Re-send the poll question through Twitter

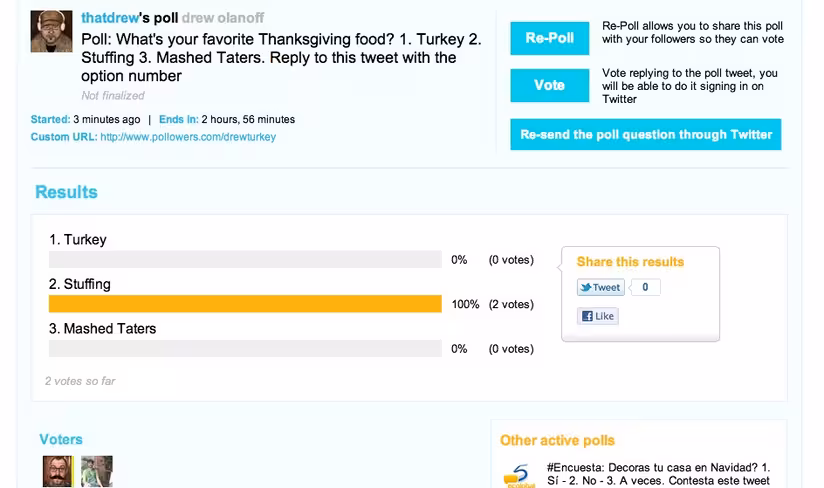click(x=645, y=134)
